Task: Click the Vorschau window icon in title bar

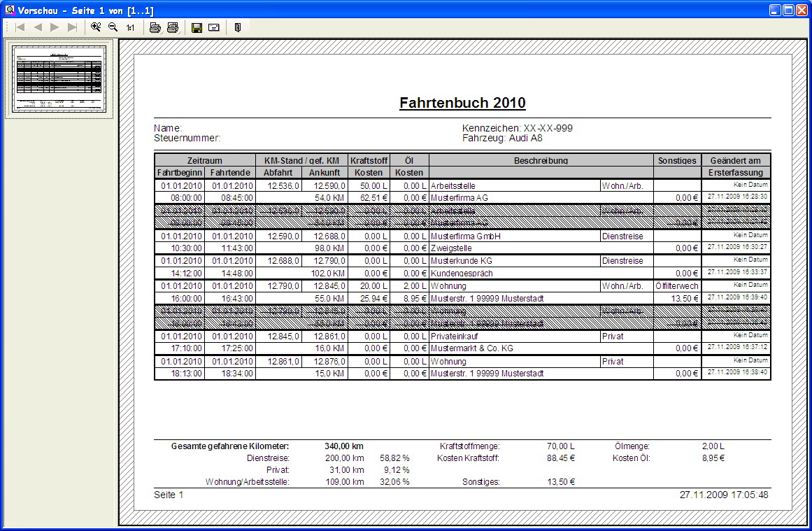Action: pos(8,10)
